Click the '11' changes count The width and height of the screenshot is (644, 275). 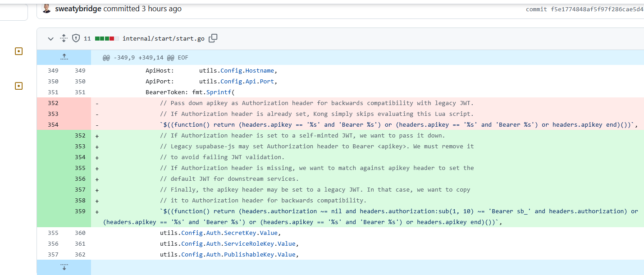87,39
